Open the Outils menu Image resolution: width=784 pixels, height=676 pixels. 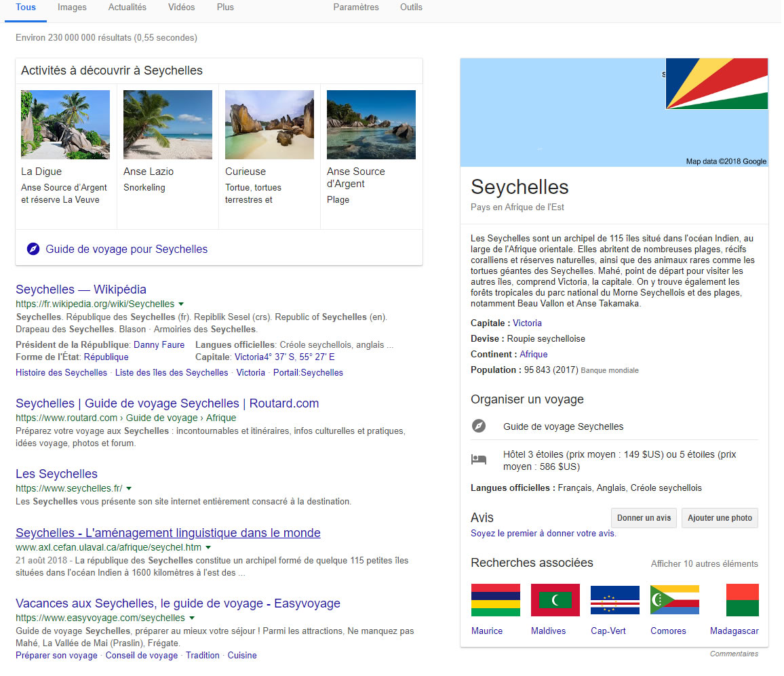point(411,7)
